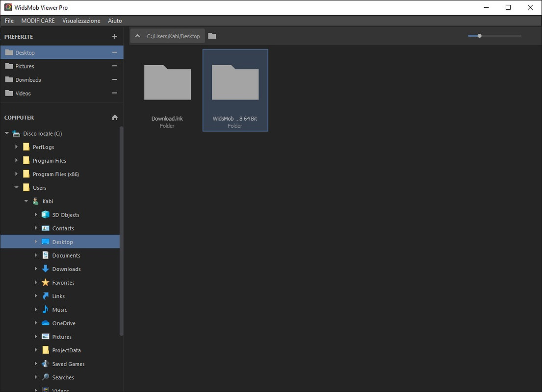This screenshot has height=392, width=542.
Task: Add a new favorite with the plus icon
Action: tap(115, 36)
